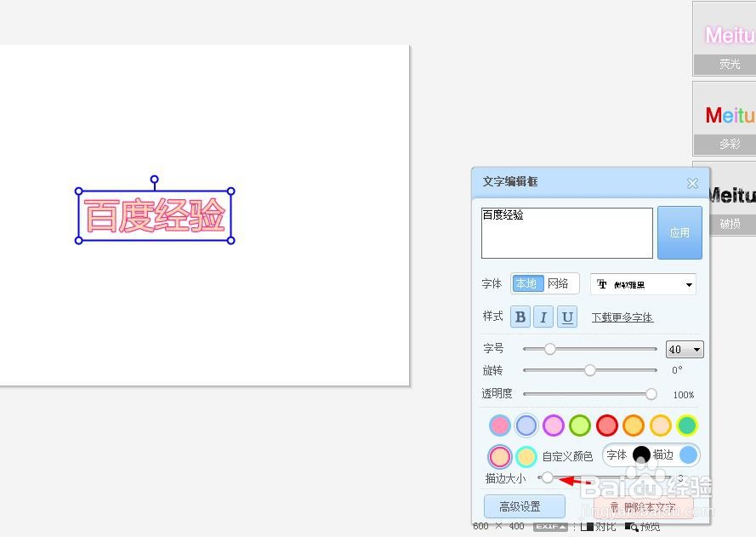756x537 pixels.
Task: Choose the pink color preset swatch
Action: click(499, 425)
